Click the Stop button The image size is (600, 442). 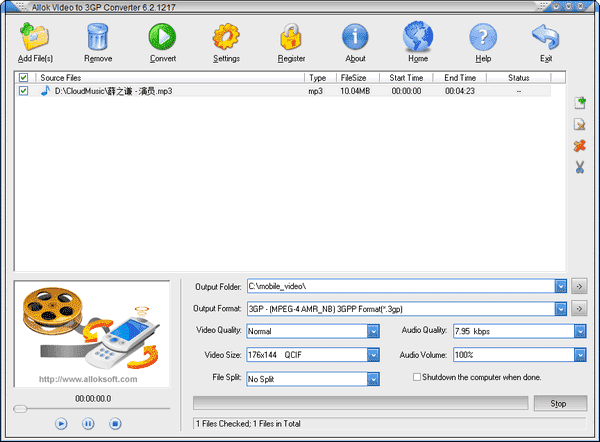pyautogui.click(x=560, y=403)
